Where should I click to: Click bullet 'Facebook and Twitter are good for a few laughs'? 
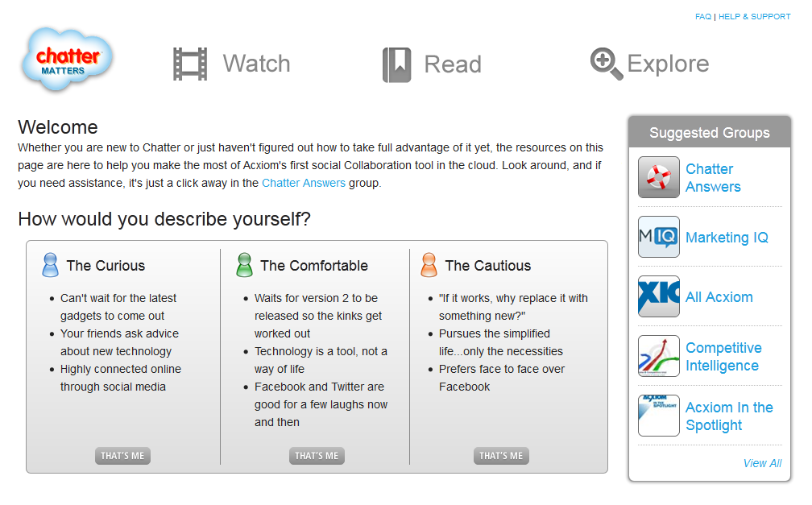[x=321, y=404]
